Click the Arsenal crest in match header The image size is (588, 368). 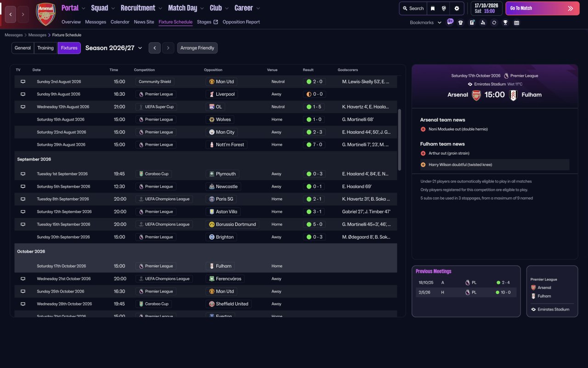476,95
